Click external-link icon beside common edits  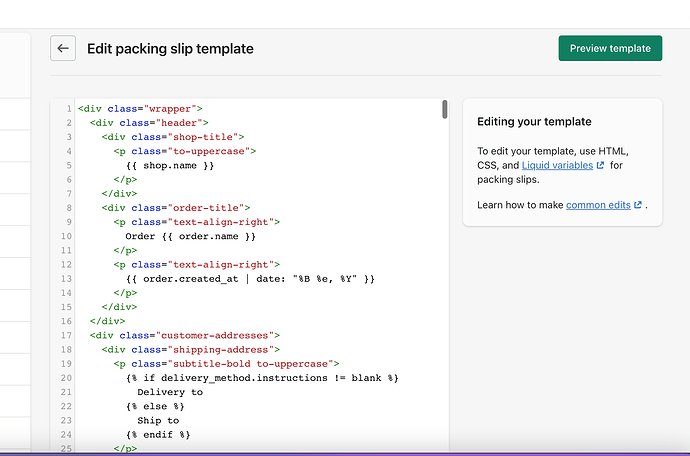(638, 206)
